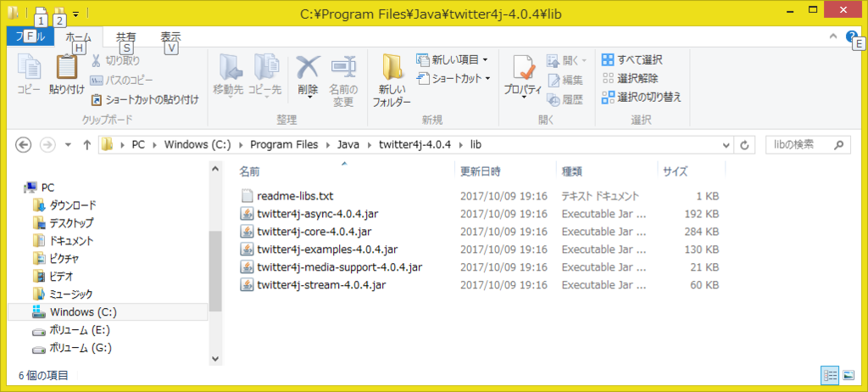This screenshot has width=868, height=392.
Task: Select twitter4j-examples-4.0.4.jar
Action: tap(326, 249)
